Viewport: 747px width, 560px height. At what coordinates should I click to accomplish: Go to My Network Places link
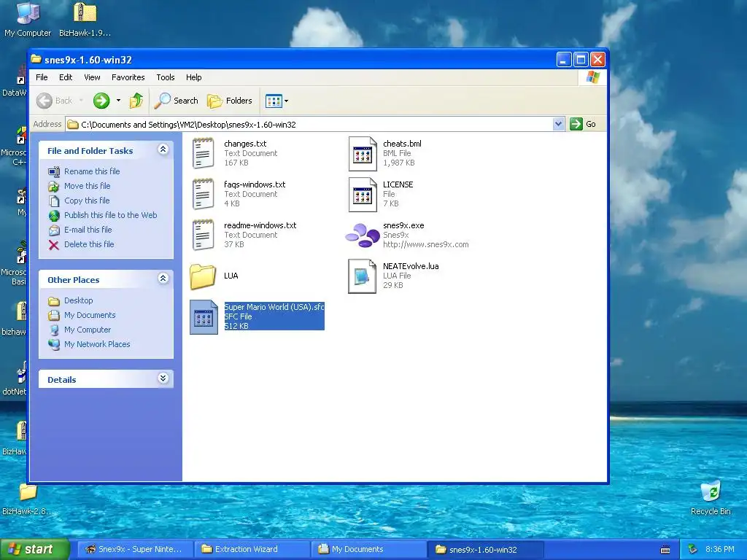97,344
